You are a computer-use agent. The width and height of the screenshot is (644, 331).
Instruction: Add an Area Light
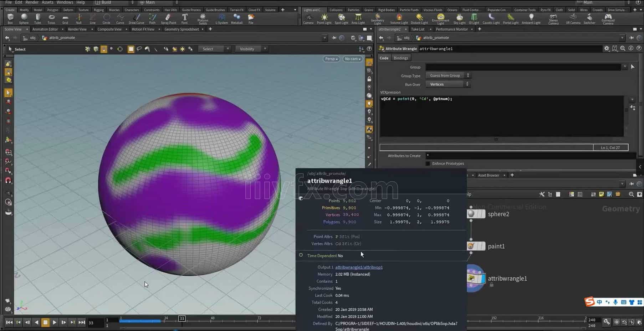(x=358, y=19)
